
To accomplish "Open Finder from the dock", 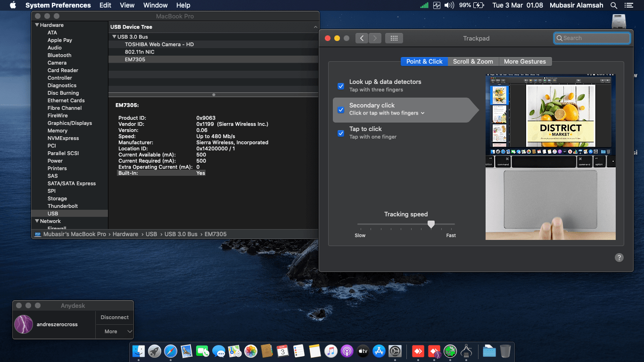I will click(139, 351).
